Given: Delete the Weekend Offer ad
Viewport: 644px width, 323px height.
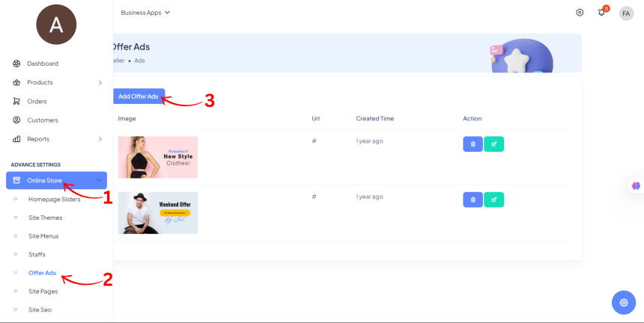Looking at the screenshot, I should [x=473, y=200].
